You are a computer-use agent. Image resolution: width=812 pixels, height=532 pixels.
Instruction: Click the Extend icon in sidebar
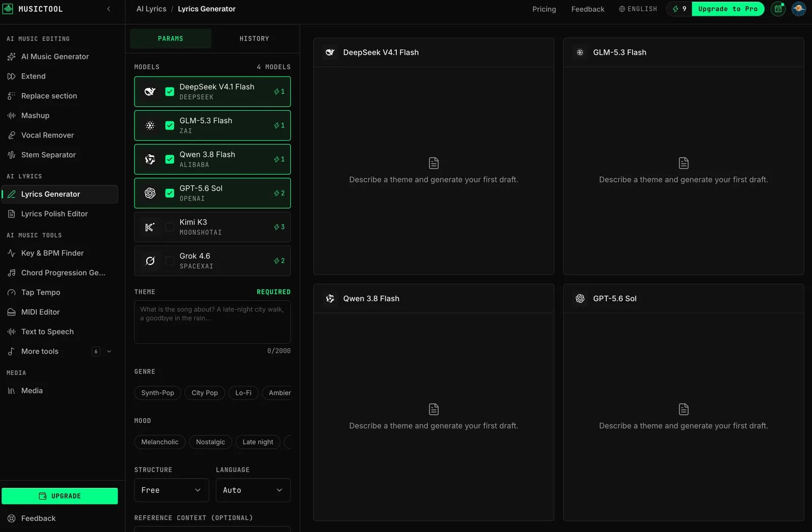(11, 76)
